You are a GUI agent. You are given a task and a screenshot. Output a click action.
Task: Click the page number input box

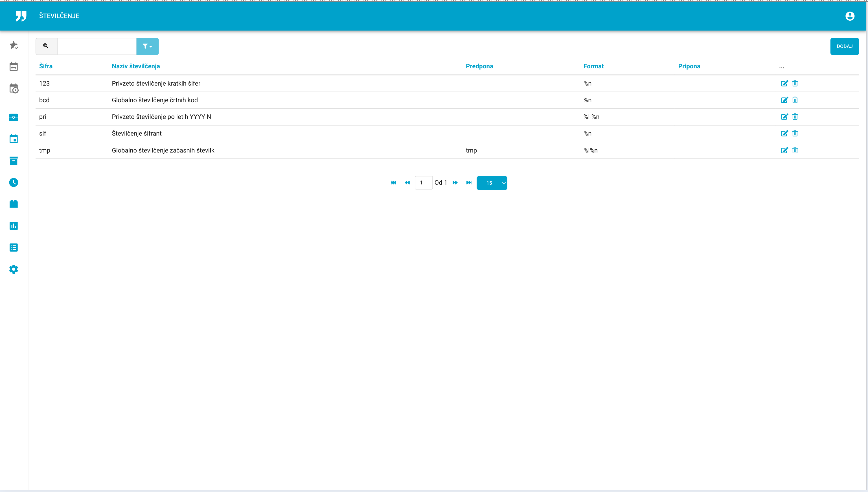pos(423,183)
